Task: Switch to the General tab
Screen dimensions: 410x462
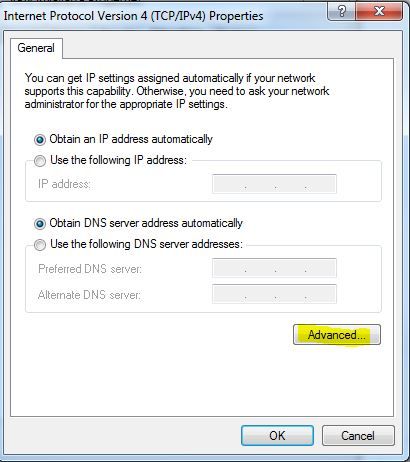Action: click(36, 48)
